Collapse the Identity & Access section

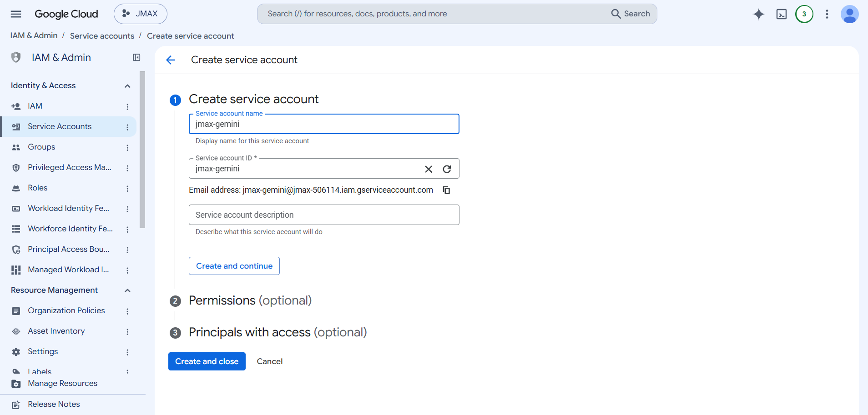[x=127, y=86]
